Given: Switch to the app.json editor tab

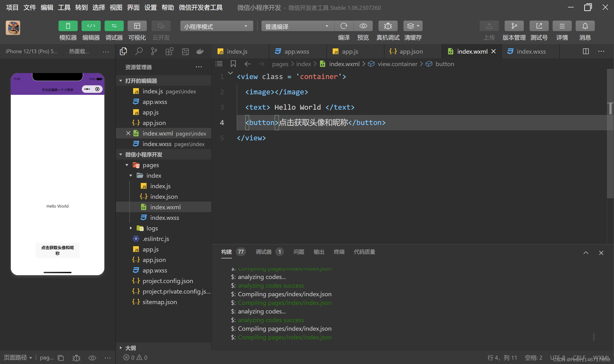Looking at the screenshot, I should click(x=411, y=51).
